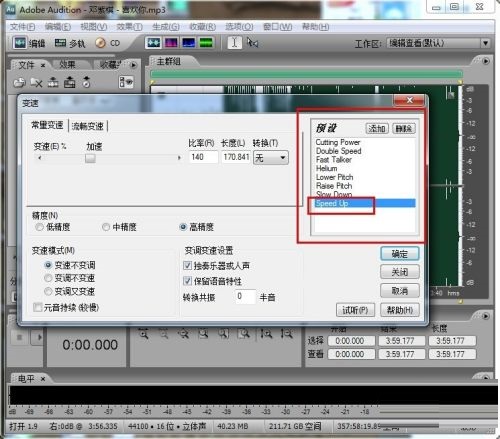Choose the marquee arrow selection tool
This screenshot has width=500, height=439.
[x=252, y=43]
